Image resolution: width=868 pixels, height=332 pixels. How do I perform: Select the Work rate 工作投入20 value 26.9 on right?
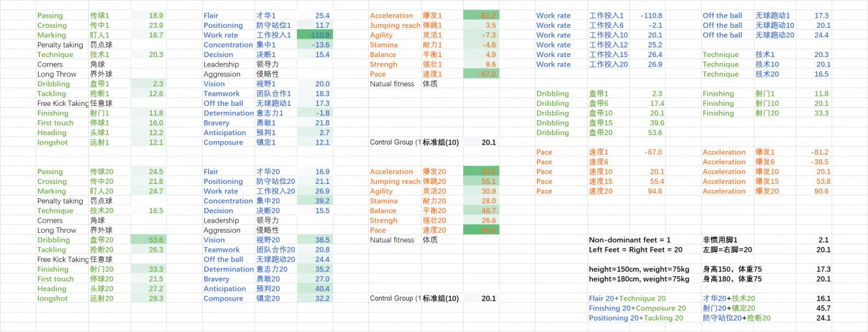pyautogui.click(x=648, y=64)
